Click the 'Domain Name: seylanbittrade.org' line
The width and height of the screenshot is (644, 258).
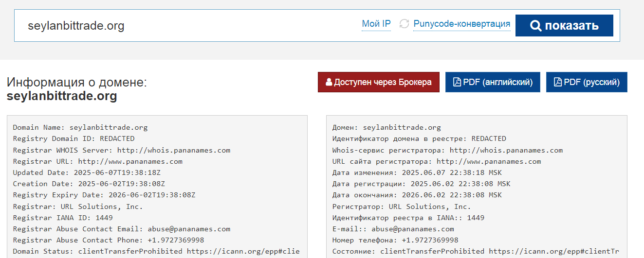tap(80, 128)
